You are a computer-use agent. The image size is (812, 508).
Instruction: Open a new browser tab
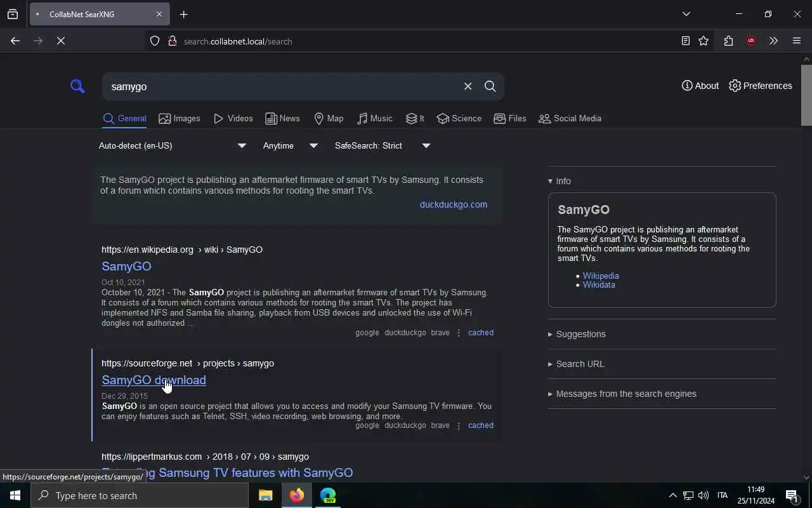point(184,14)
